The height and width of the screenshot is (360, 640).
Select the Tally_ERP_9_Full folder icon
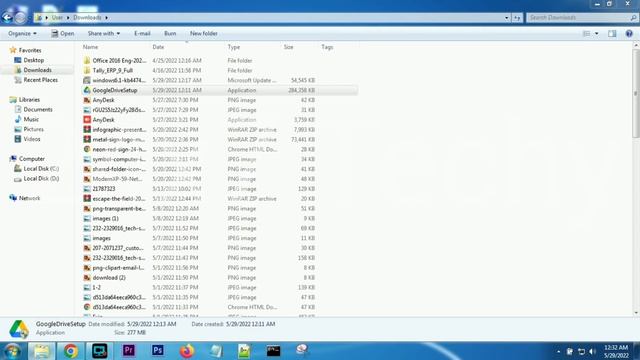click(87, 70)
